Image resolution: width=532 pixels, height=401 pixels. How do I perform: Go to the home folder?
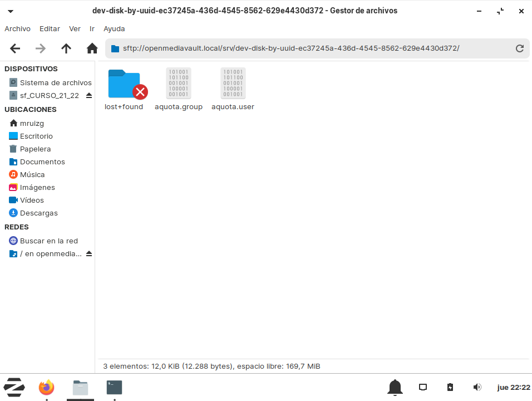pos(92,48)
